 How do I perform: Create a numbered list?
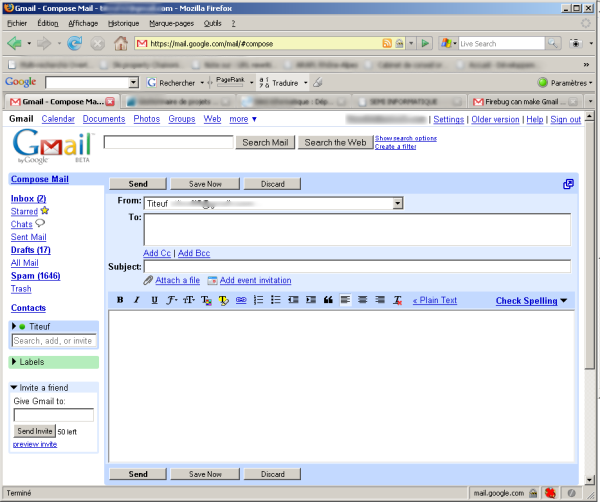click(x=258, y=300)
